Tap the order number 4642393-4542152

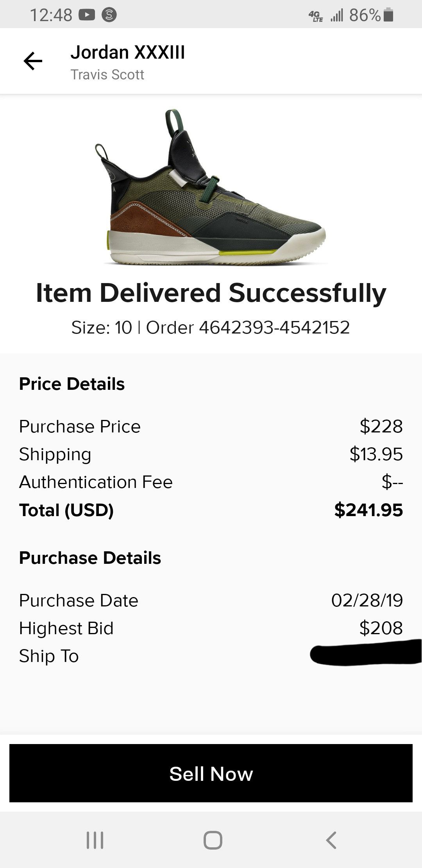point(274,328)
